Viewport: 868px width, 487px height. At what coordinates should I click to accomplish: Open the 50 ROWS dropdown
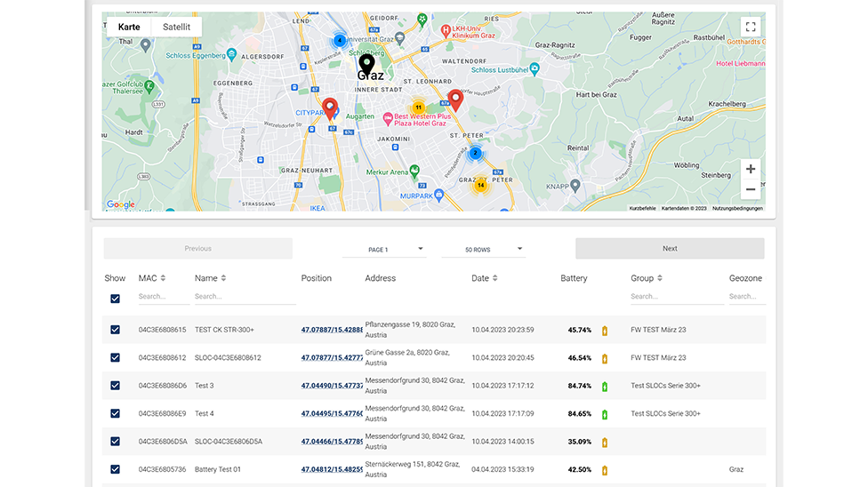483,250
